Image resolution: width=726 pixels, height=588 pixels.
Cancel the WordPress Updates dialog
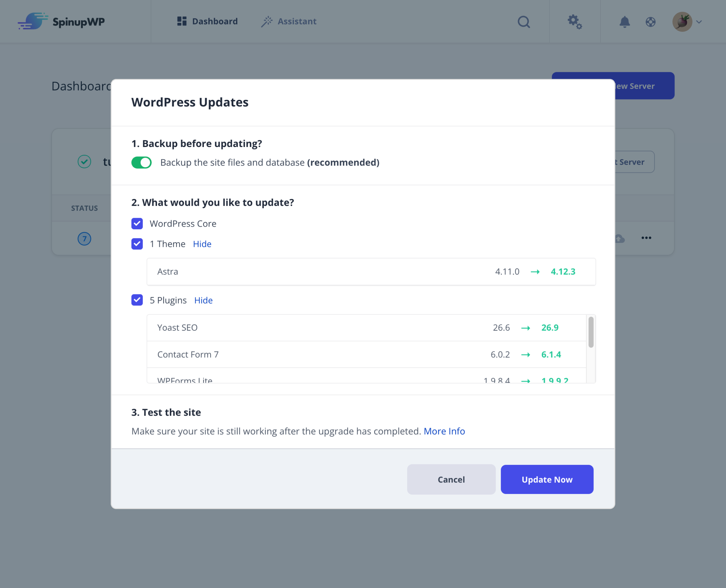pos(451,479)
